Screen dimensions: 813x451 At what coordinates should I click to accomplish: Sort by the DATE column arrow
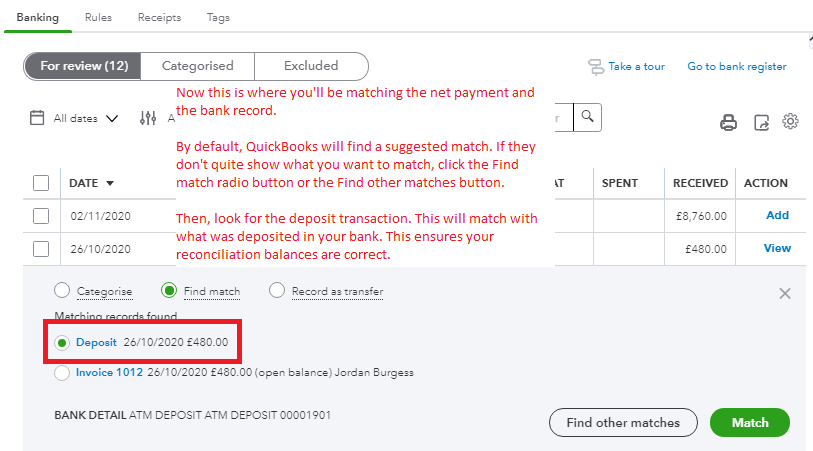110,183
